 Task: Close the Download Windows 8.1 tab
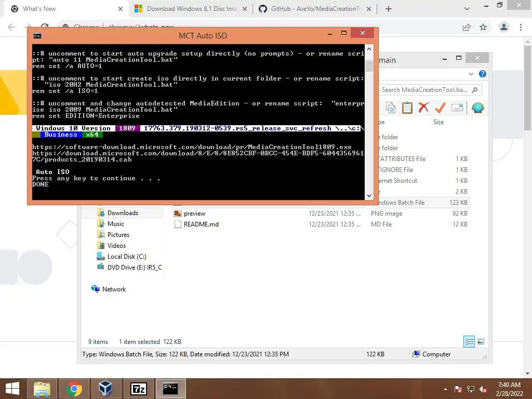pyautogui.click(x=245, y=9)
